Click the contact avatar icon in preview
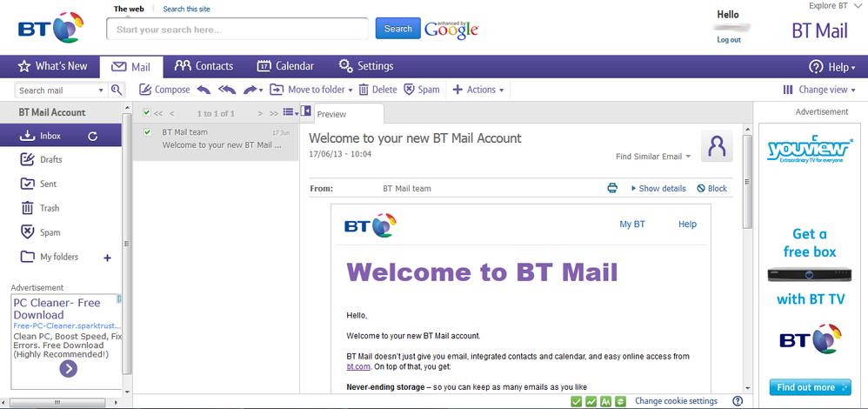 pyautogui.click(x=717, y=146)
